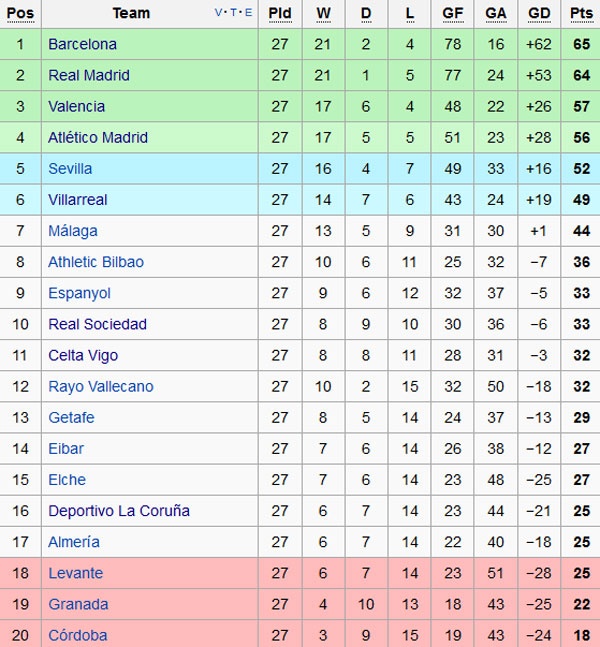This screenshot has width=600, height=647.
Task: Click the V (view template) link
Action: coord(219,13)
